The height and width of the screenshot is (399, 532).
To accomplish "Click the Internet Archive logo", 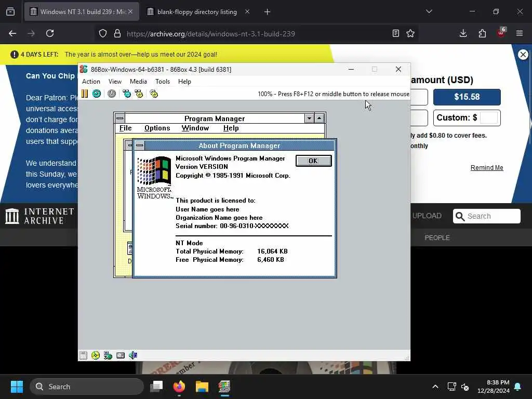I will (x=39, y=216).
